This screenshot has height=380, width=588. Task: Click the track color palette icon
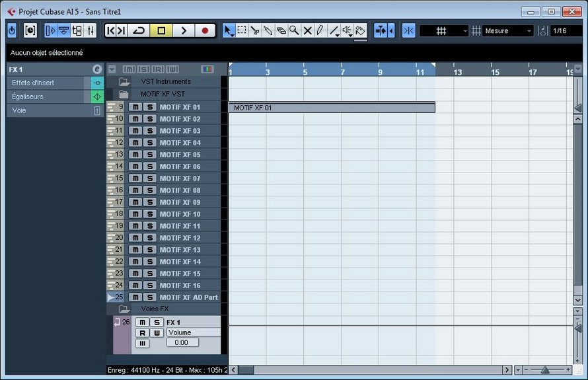(x=207, y=69)
